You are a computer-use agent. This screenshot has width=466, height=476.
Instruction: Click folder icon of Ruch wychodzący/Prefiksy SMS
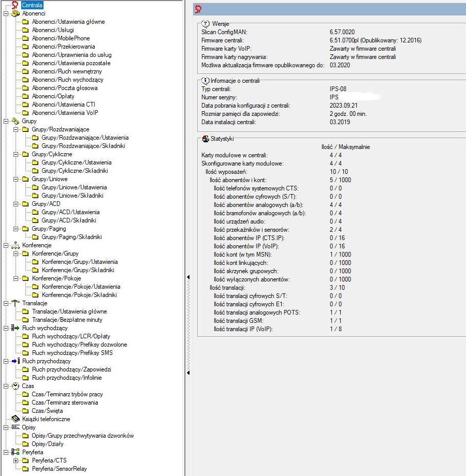(25, 353)
